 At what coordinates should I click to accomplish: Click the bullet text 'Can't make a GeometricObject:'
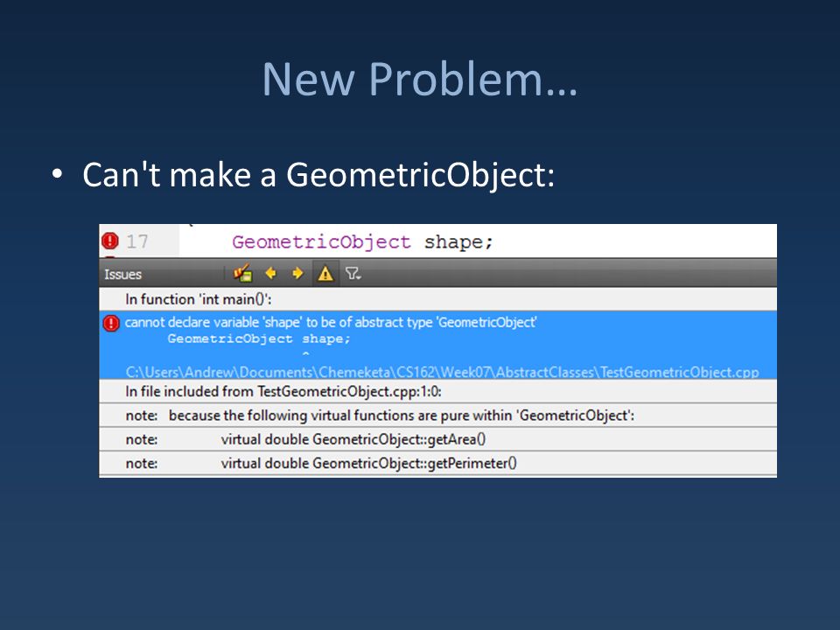[318, 175]
